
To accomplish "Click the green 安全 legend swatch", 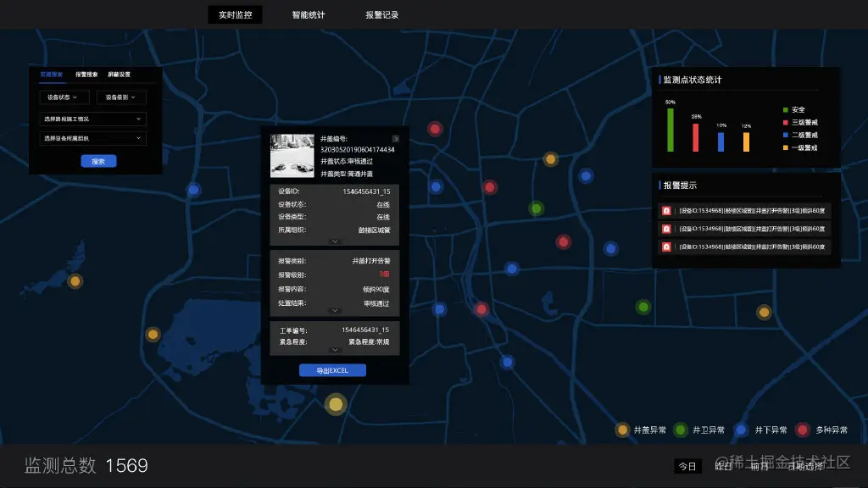I will [x=786, y=109].
